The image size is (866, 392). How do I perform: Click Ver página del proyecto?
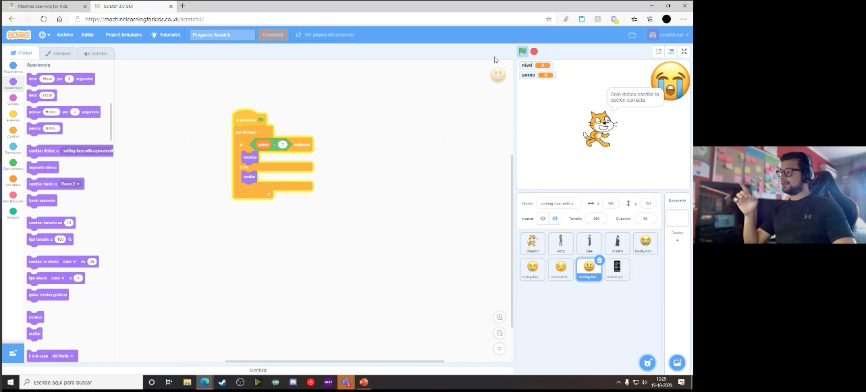[326, 35]
